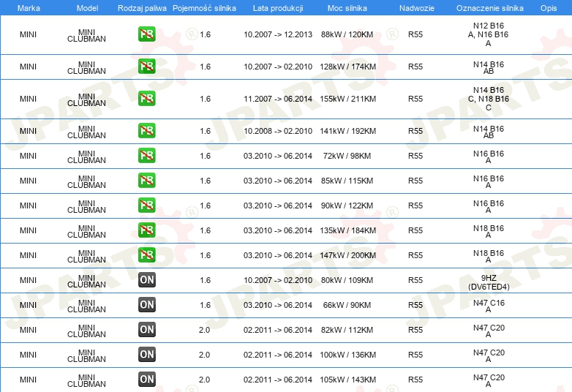The image size is (572, 392).
Task: Click the PB petrol icon in the 128kW / 174KM row
Action: [x=146, y=67]
